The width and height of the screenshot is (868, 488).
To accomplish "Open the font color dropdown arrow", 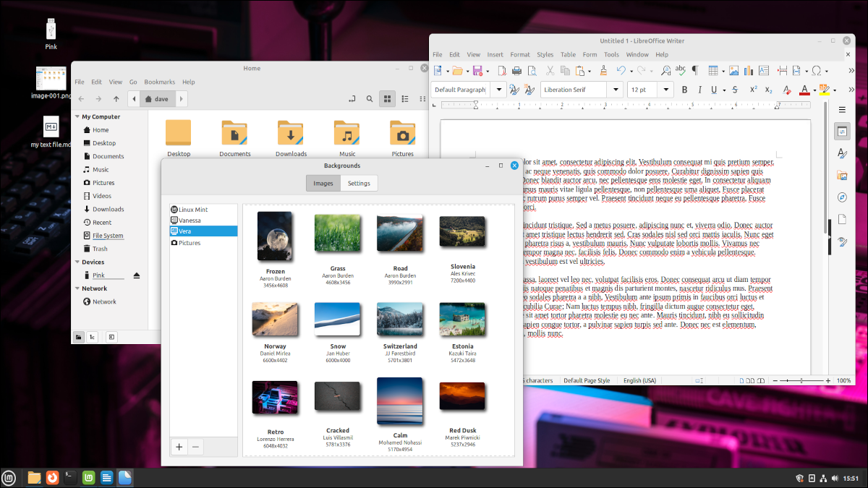I will [814, 90].
